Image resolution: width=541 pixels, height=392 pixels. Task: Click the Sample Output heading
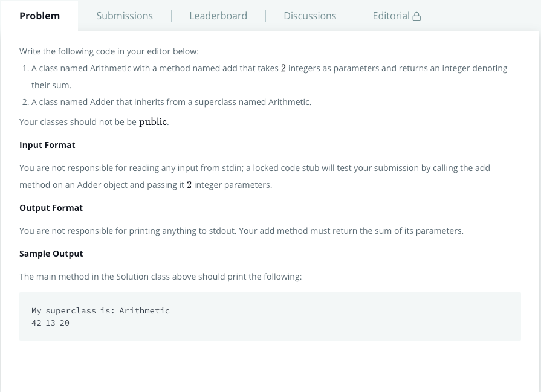[51, 254]
